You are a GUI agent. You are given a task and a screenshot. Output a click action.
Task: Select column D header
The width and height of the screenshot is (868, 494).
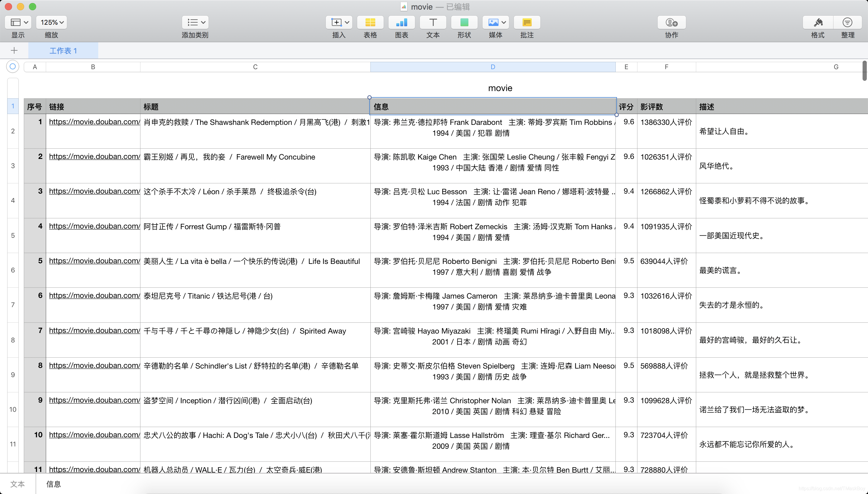[x=493, y=67]
